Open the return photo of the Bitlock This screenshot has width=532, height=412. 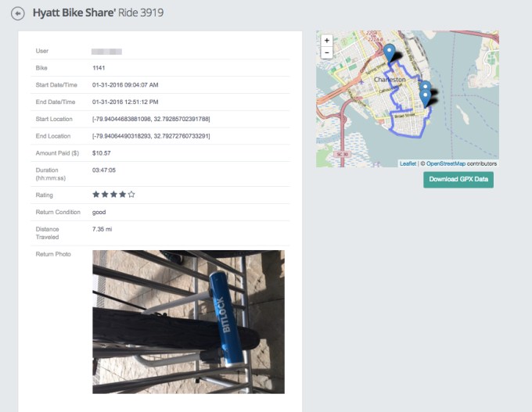click(x=188, y=321)
